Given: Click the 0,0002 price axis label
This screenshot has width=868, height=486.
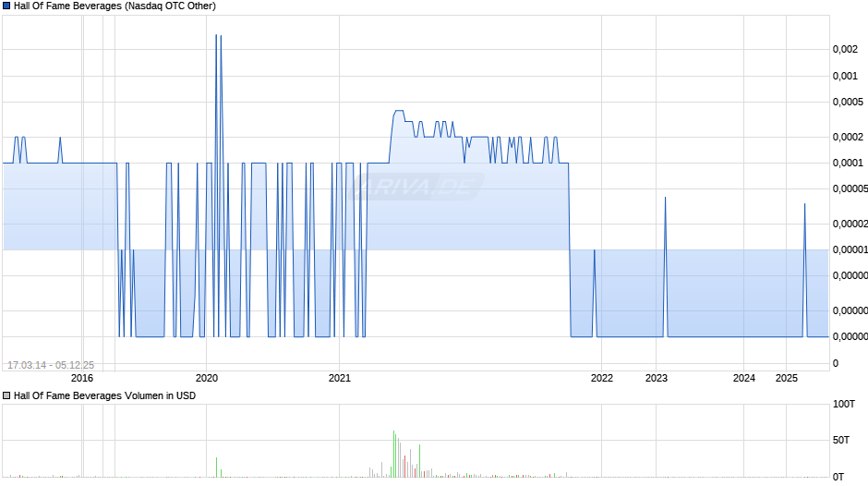Looking at the screenshot, I should (848, 138).
